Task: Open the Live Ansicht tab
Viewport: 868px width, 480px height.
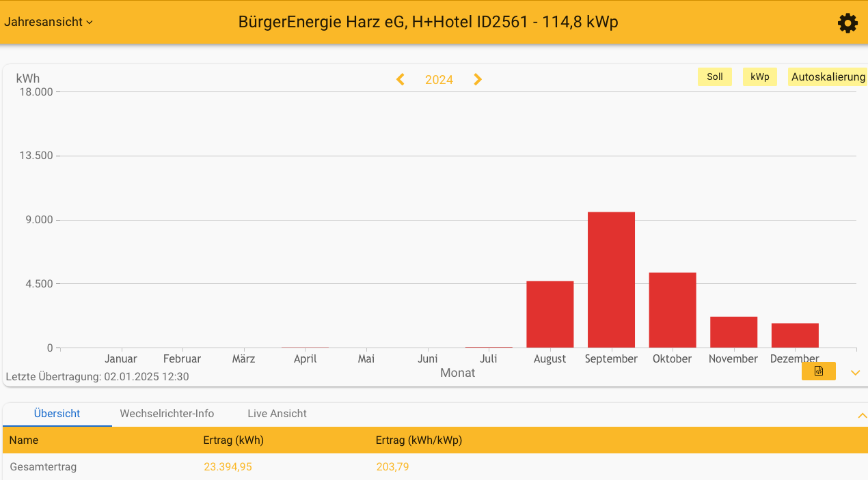Action: click(277, 413)
